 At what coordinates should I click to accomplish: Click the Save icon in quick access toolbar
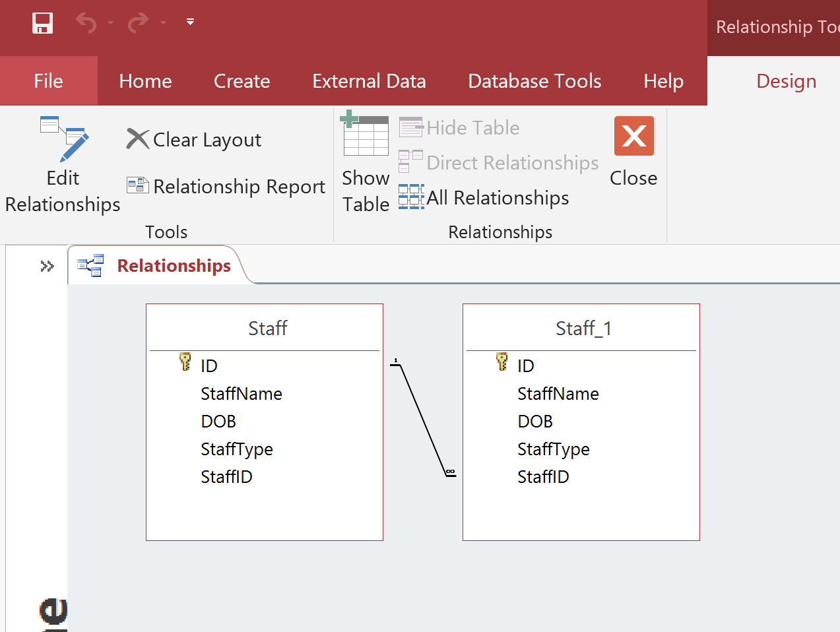pos(43,23)
